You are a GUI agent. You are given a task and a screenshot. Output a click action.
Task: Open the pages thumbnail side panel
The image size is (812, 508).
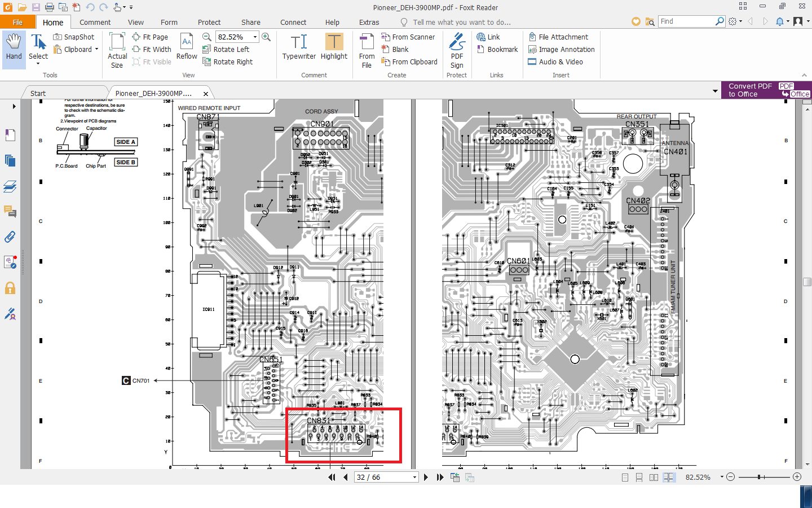tap(10, 160)
